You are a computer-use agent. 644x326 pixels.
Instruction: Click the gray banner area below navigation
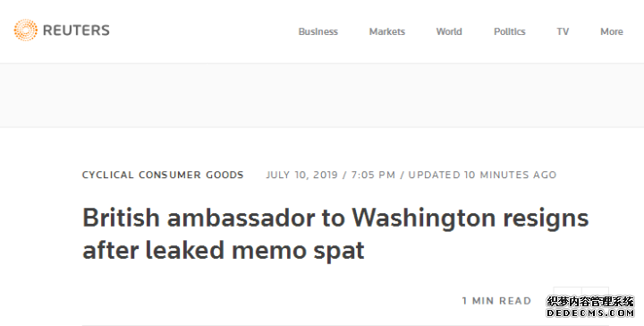[322, 95]
